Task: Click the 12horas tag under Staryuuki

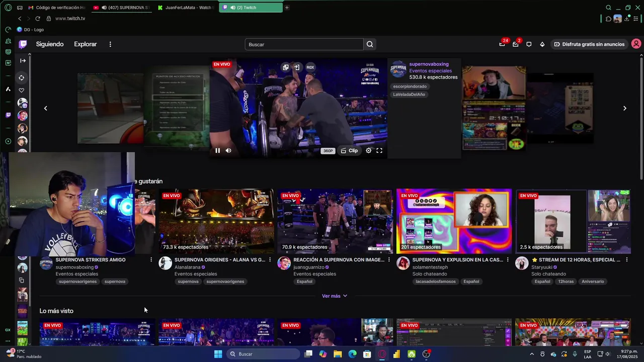Action: click(x=566, y=282)
